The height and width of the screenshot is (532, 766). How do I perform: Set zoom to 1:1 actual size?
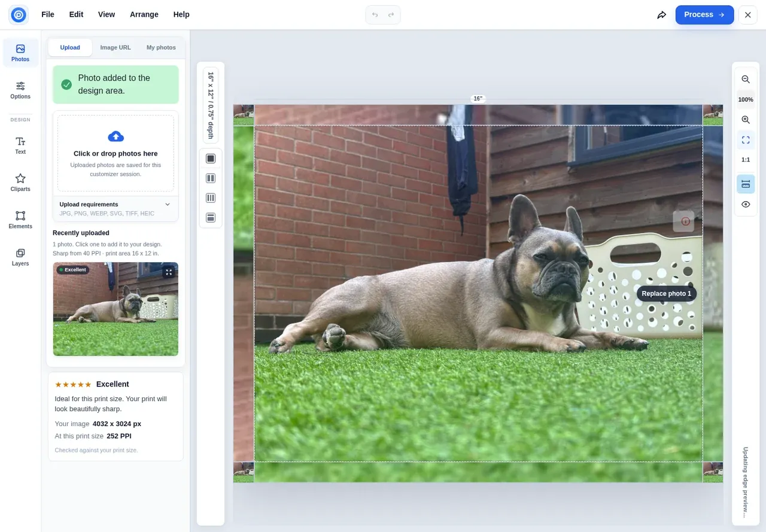pyautogui.click(x=746, y=160)
